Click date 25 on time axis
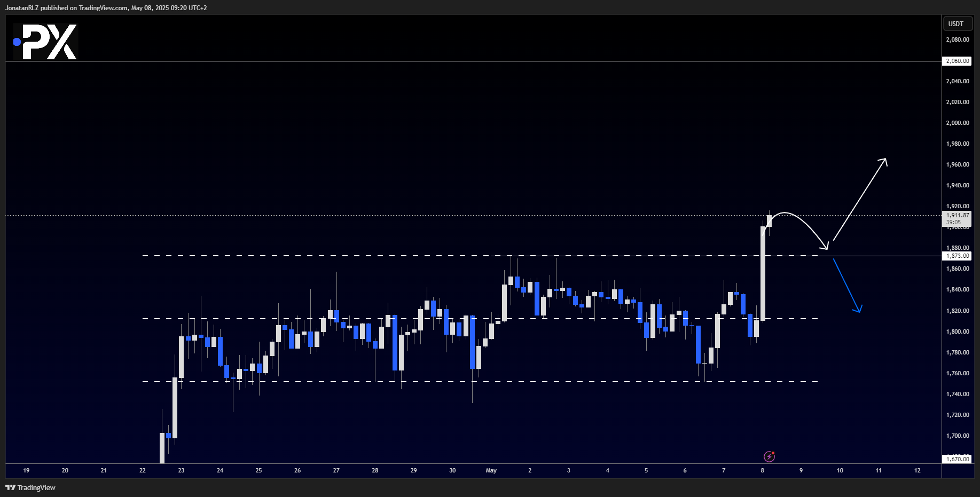This screenshot has width=980, height=497. pos(258,470)
